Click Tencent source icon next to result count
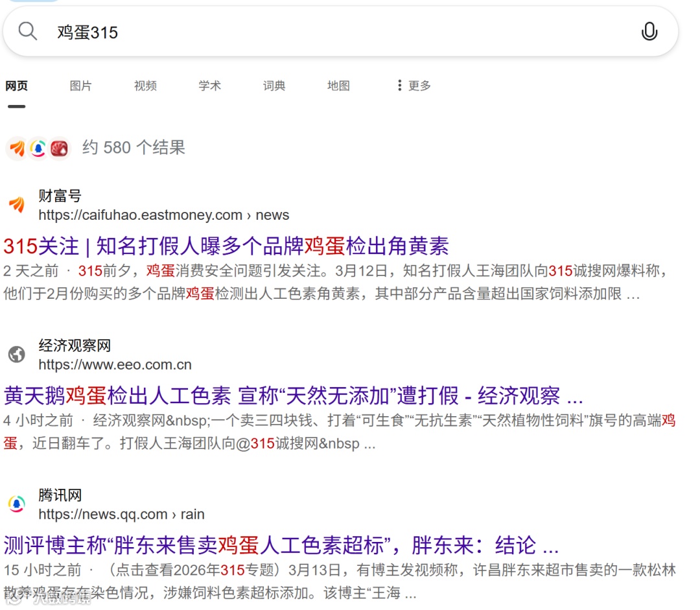The width and height of the screenshot is (700, 610). click(38, 148)
